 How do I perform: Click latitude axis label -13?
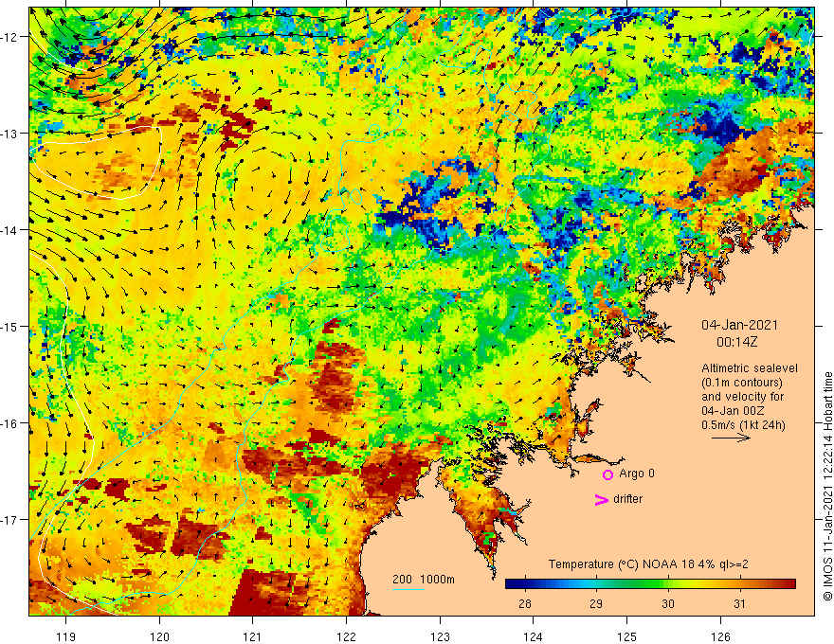pos(9,134)
